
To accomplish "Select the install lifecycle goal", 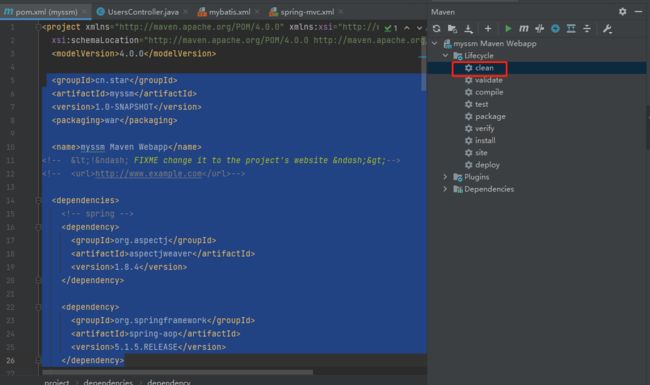I will coord(485,140).
